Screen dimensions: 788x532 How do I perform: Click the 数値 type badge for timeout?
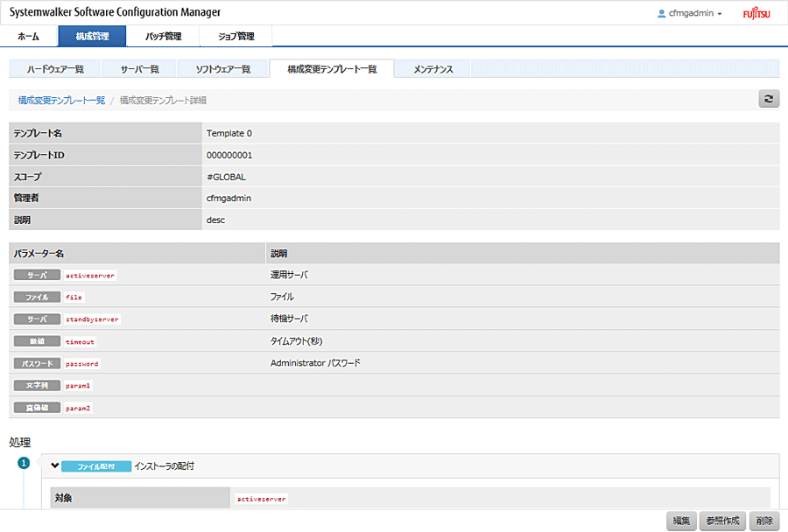pos(37,341)
